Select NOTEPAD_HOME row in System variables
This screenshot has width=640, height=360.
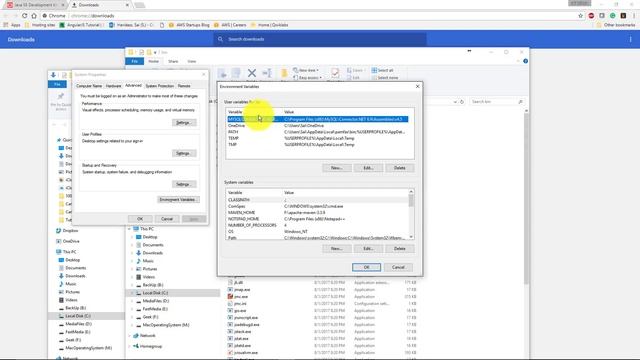click(318, 219)
